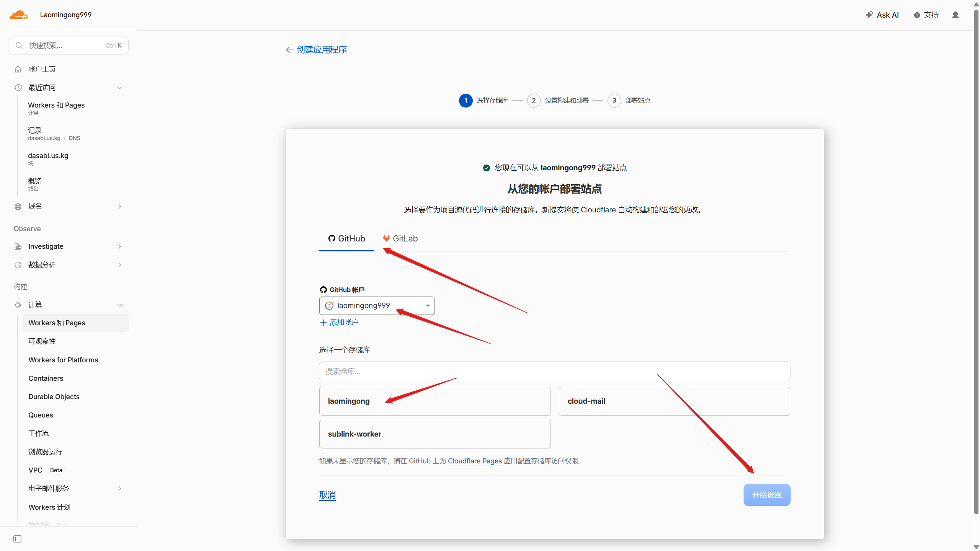
Task: Go to 帐户主页
Action: [x=42, y=69]
